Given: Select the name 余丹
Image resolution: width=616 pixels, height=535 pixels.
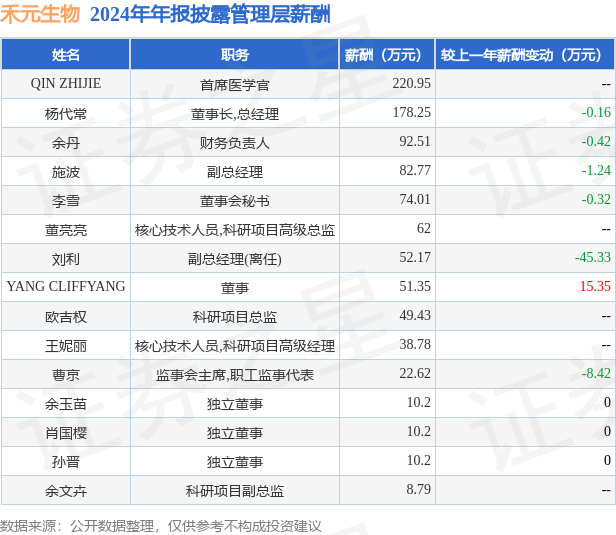Looking at the screenshot, I should click(66, 143).
